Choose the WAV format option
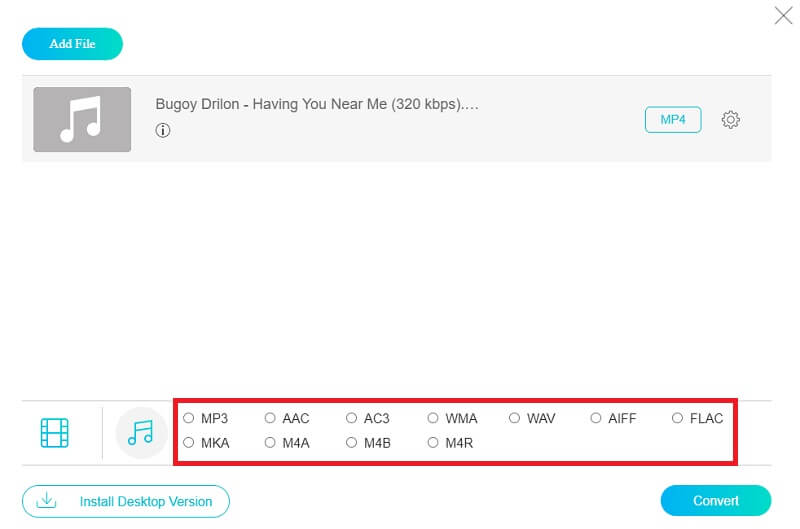The height and width of the screenshot is (529, 800). pyautogui.click(x=515, y=418)
